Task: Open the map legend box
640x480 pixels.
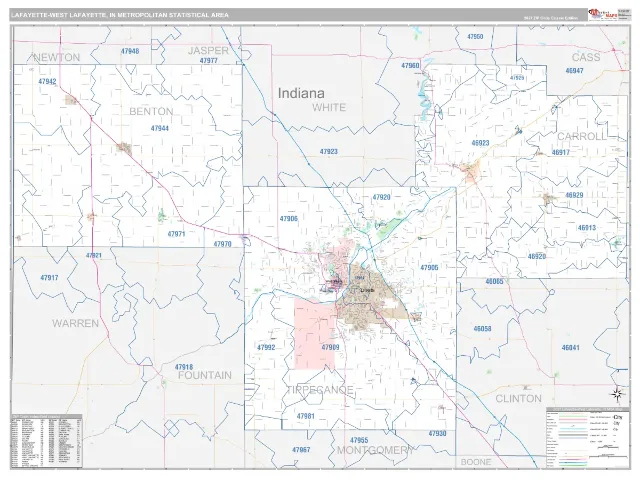Action: pyautogui.click(x=587, y=437)
